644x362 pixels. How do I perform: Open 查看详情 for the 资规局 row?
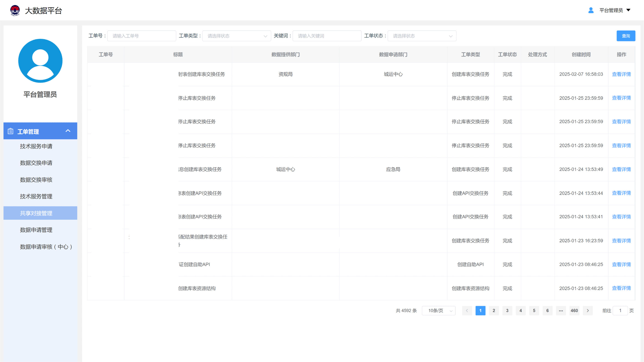point(621,74)
